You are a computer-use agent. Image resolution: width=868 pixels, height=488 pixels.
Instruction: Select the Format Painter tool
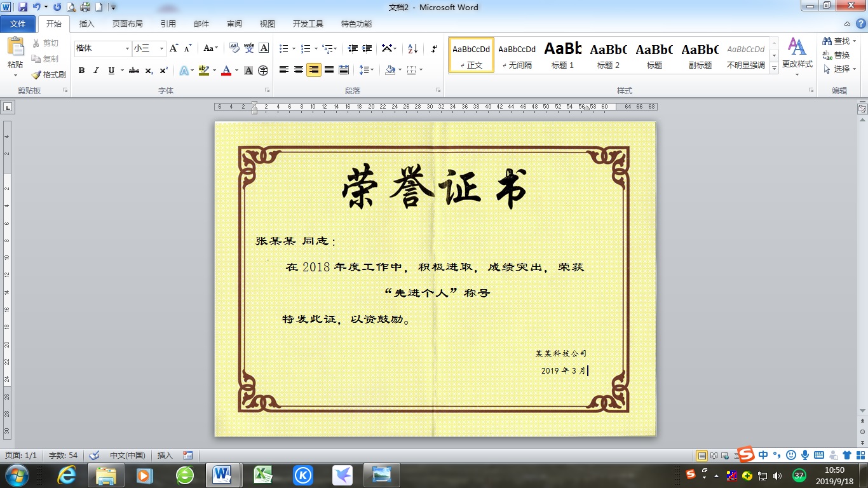point(49,74)
